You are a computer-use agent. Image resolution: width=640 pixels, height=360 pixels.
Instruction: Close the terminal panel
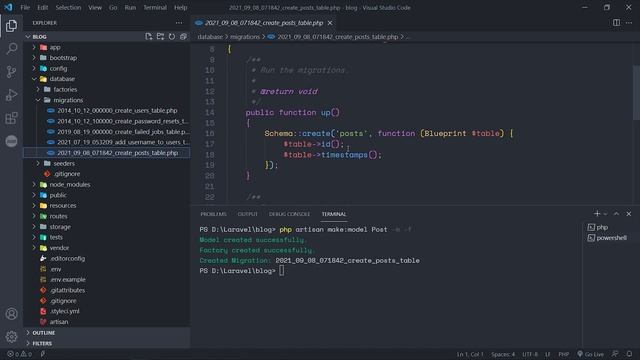629,213
